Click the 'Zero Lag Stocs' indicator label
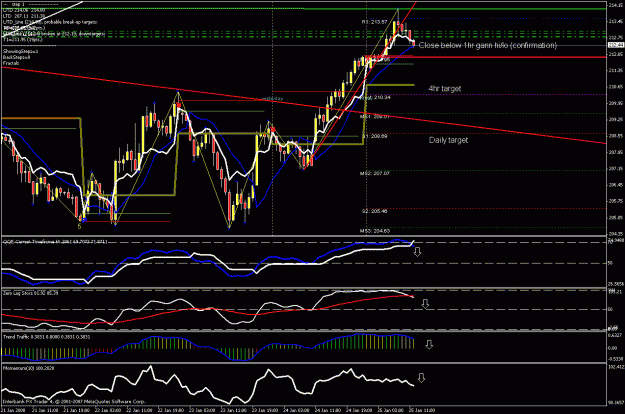625x414 pixels. coord(30,293)
